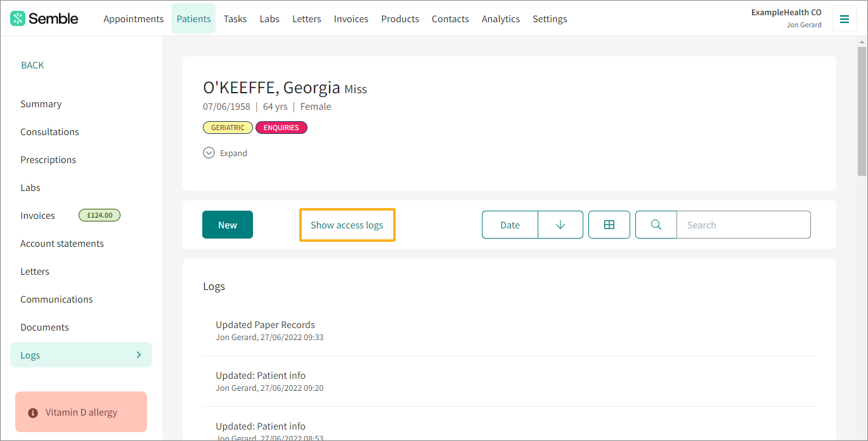Click the Logs row chevron arrow
The width and height of the screenshot is (868, 441).
139,355
